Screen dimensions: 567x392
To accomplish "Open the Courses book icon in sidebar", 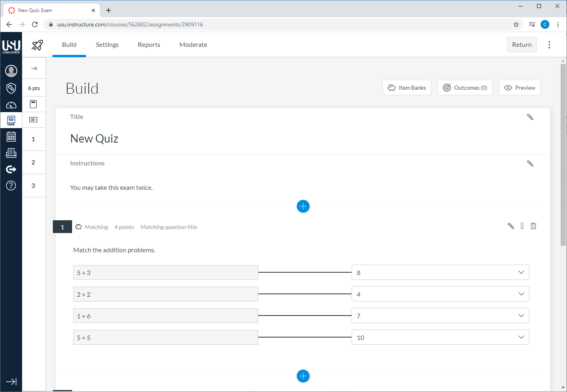I will [11, 120].
